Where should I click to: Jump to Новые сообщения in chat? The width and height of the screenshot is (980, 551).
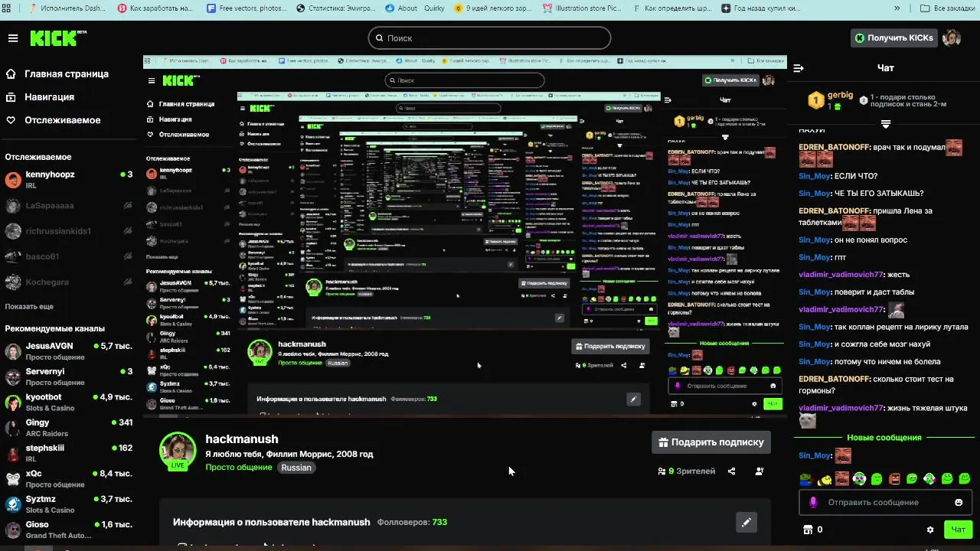884,438
